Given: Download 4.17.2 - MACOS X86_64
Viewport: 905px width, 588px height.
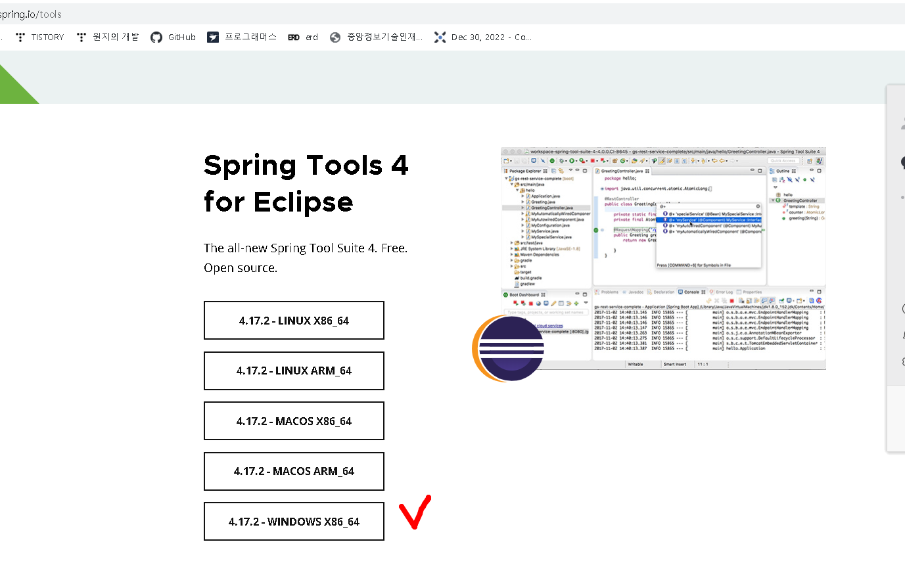Looking at the screenshot, I should point(294,421).
